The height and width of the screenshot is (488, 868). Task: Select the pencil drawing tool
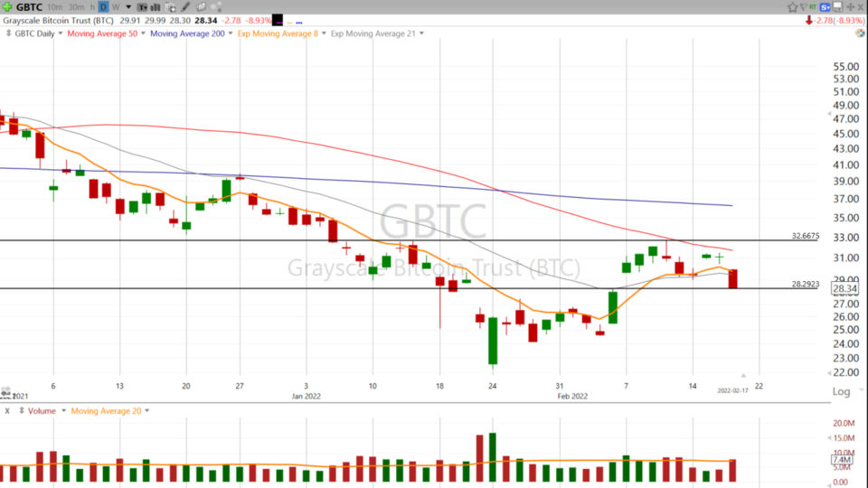pyautogui.click(x=185, y=6)
